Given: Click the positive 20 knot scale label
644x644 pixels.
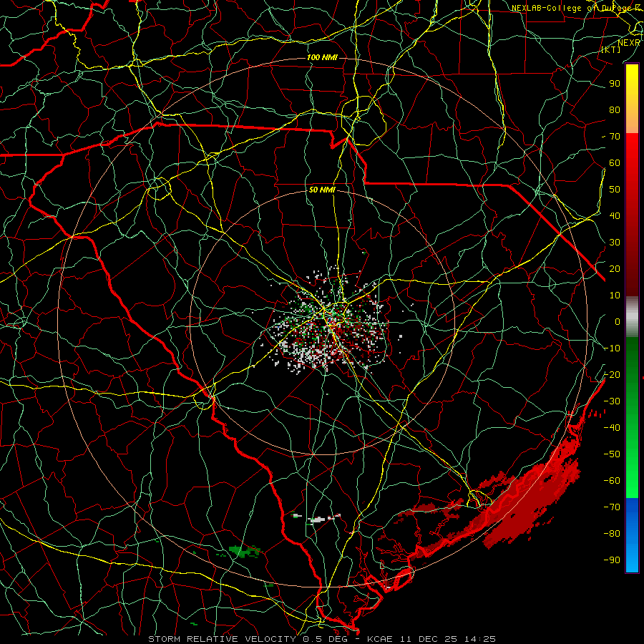Looking at the screenshot, I should tap(615, 269).
